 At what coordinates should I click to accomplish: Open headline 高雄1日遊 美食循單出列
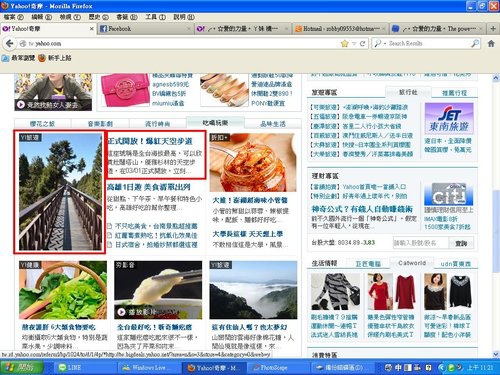point(149,187)
